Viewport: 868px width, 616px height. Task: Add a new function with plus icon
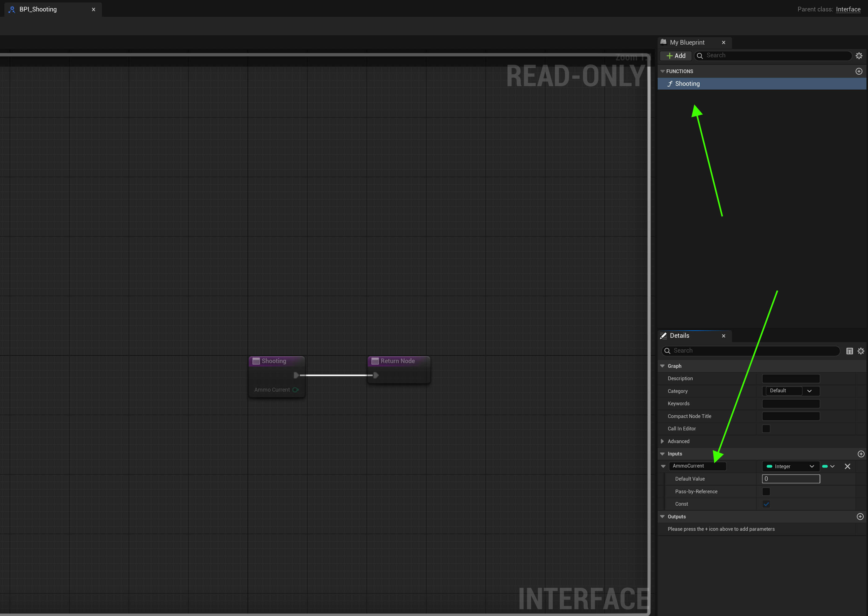pos(859,71)
